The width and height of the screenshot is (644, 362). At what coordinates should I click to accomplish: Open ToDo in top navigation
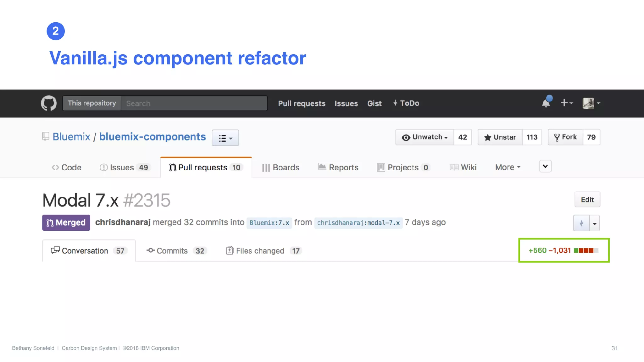[406, 103]
